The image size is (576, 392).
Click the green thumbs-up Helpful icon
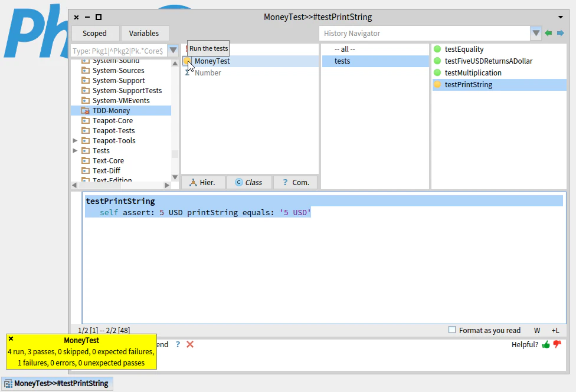[x=546, y=344]
